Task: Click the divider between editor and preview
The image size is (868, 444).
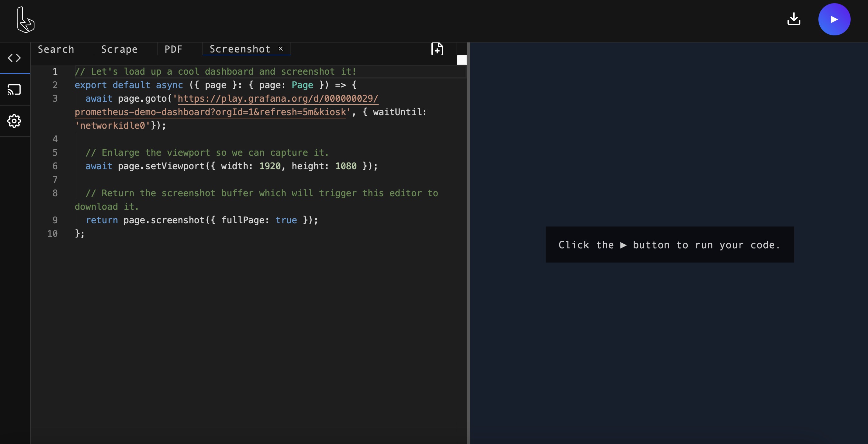Action: 468,222
